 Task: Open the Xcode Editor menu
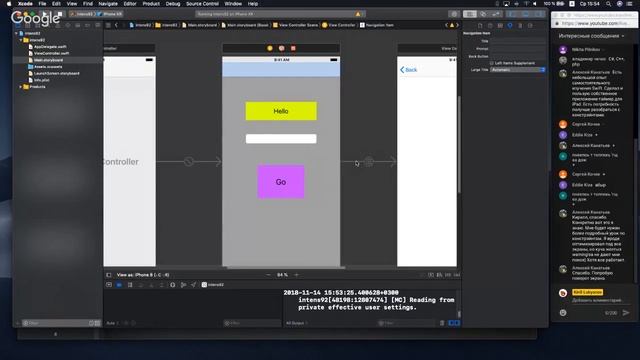click(130, 4)
